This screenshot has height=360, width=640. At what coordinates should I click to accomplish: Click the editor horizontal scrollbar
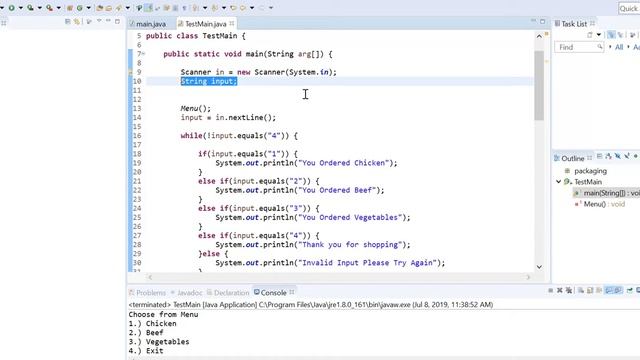339,277
